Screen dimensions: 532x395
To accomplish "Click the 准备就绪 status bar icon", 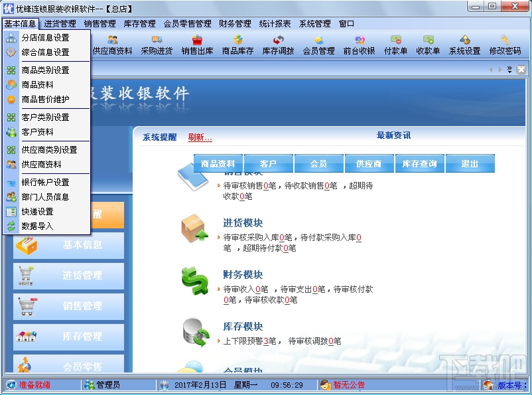I will click(x=11, y=385).
